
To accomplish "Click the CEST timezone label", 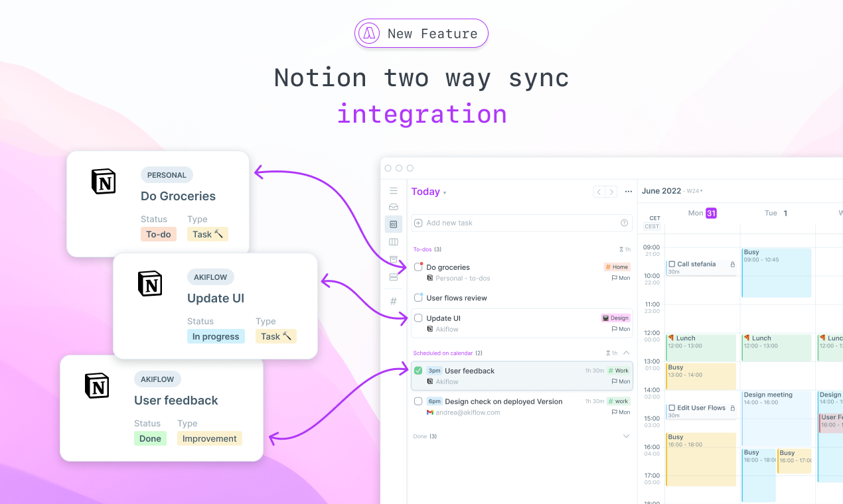I will 652,226.
